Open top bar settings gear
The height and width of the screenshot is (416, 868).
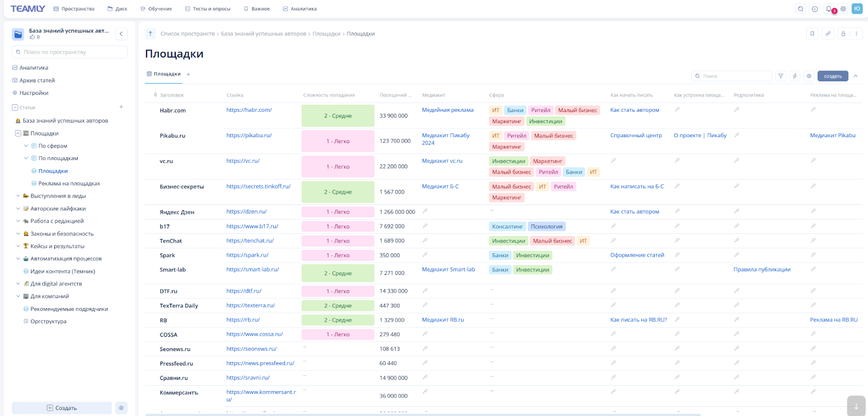point(843,9)
